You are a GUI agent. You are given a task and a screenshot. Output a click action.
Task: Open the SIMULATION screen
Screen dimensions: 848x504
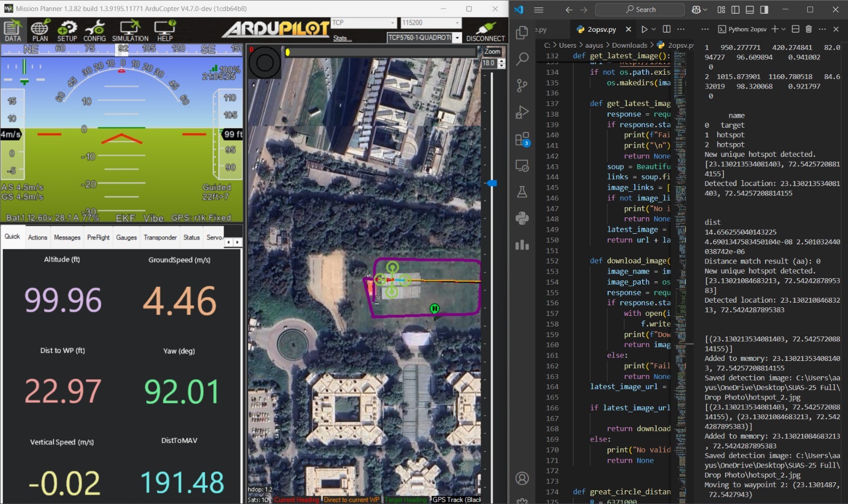(x=130, y=30)
